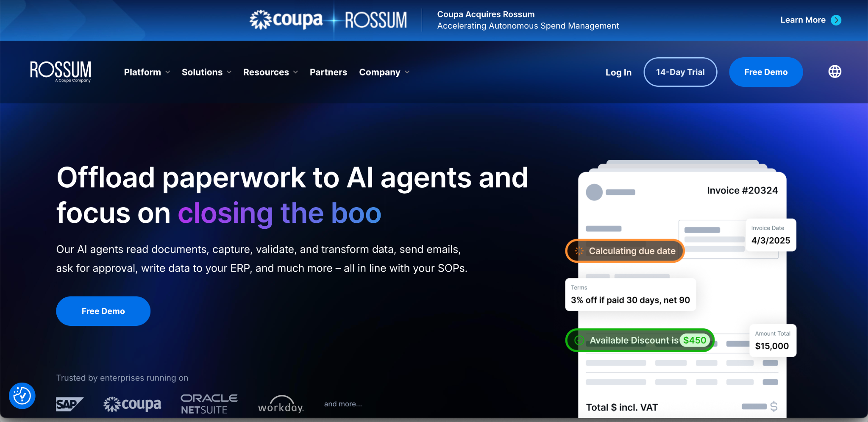Screen dimensions: 868x422
Task: Click the SAP logo
Action: click(x=69, y=404)
